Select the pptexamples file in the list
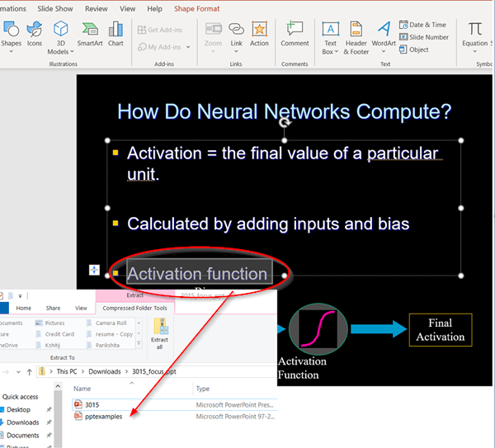Screen dimensions: 495x448 103,417
